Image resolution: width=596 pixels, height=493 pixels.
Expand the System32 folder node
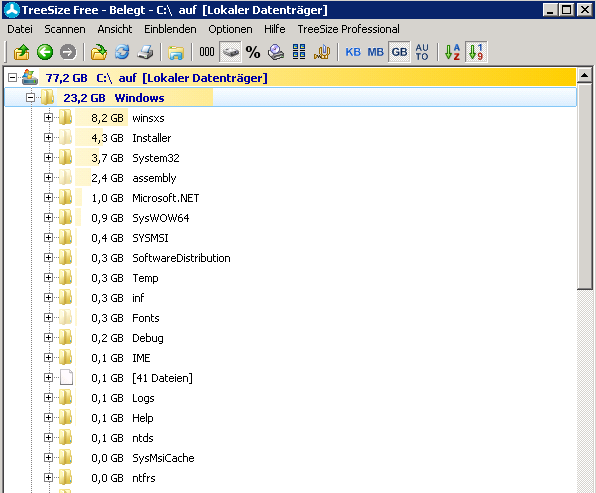tap(48, 157)
